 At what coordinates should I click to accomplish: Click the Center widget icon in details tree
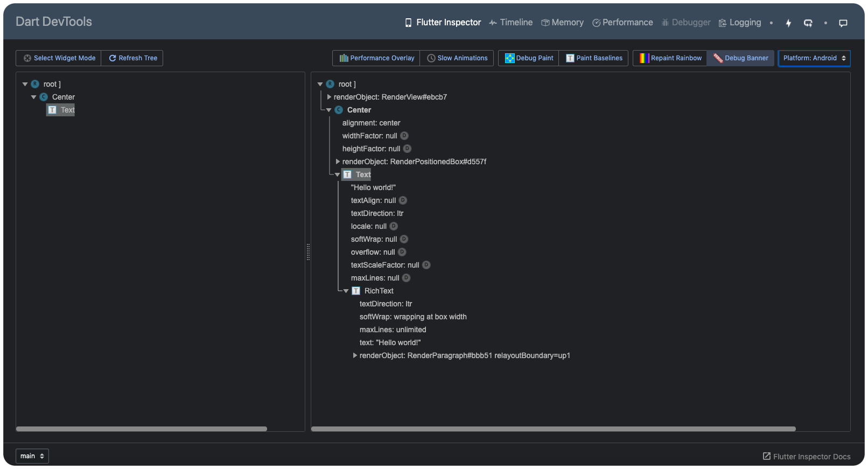click(339, 110)
